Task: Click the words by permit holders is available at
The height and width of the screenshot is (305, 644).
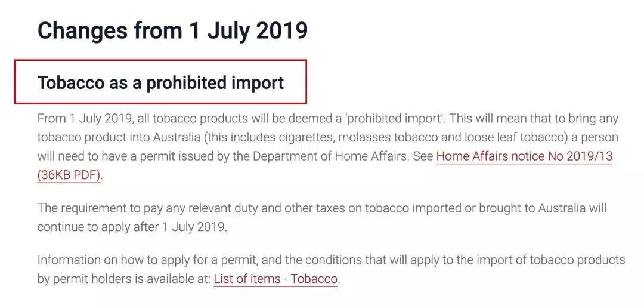Action: [123, 279]
